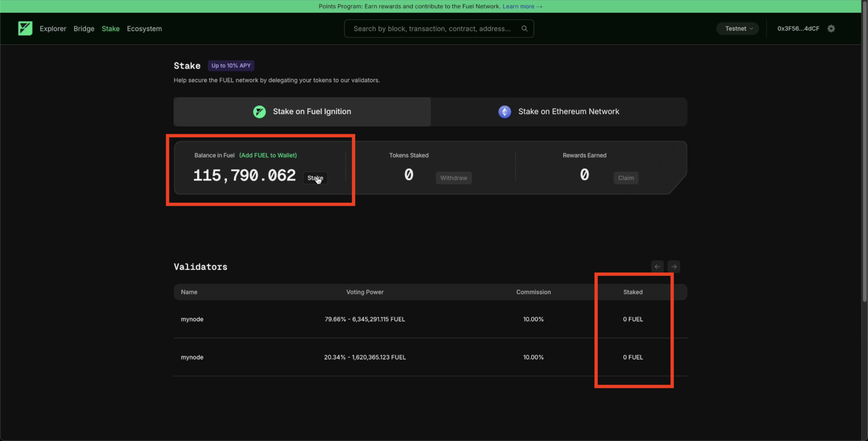
Task: Select the first mynode validator row
Action: 192,319
